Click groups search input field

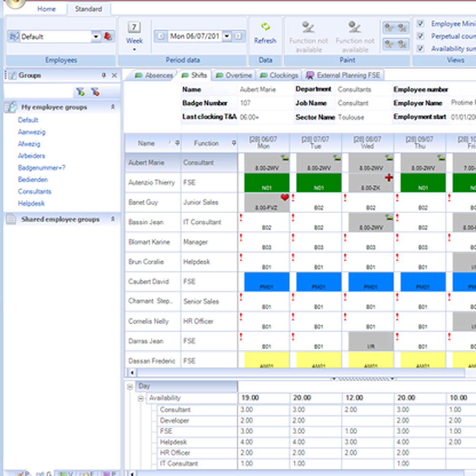tap(39, 92)
